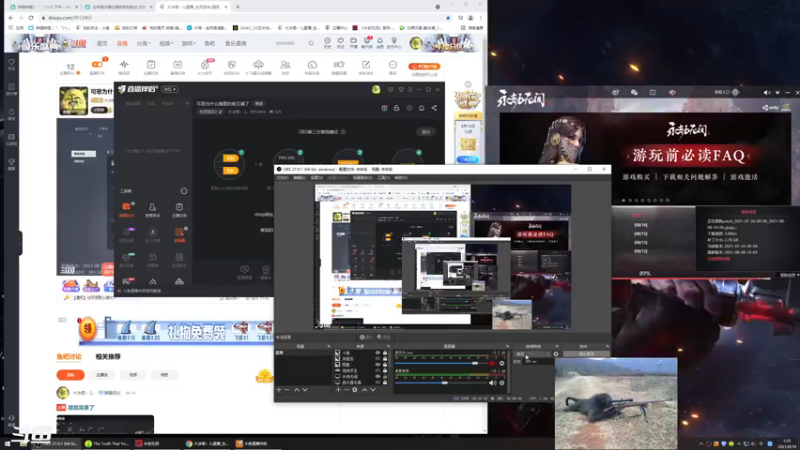
Task: Open dropdown arrow beside launcher volume icon
Action: point(778,92)
